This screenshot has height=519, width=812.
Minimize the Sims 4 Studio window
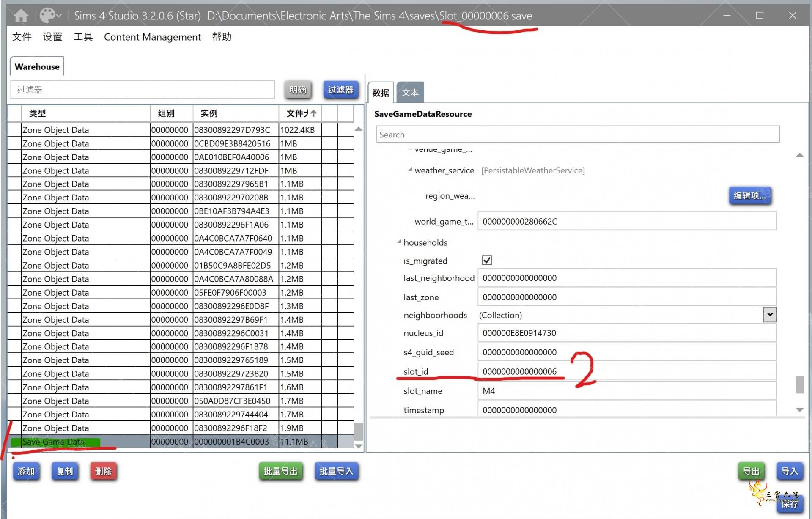tap(727, 16)
